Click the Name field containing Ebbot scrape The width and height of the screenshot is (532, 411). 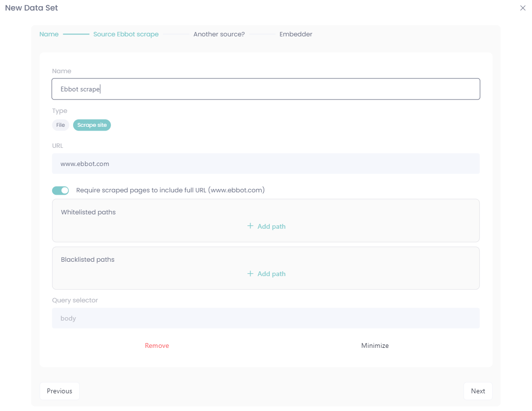coord(266,89)
